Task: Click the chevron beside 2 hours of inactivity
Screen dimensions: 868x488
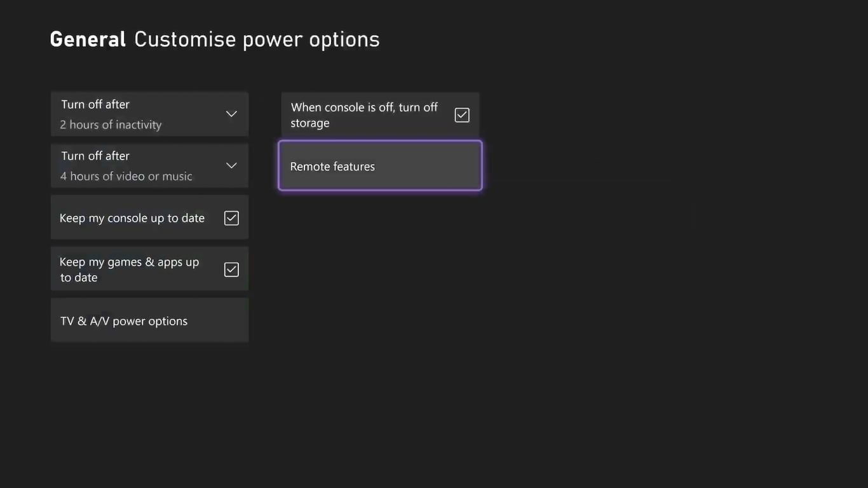Action: point(231,114)
